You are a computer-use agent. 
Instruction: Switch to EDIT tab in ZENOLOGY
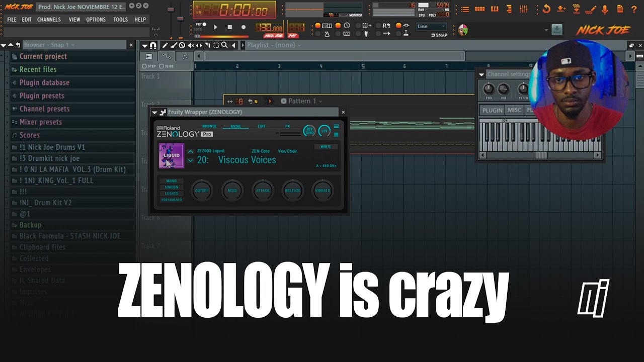pos(262,126)
